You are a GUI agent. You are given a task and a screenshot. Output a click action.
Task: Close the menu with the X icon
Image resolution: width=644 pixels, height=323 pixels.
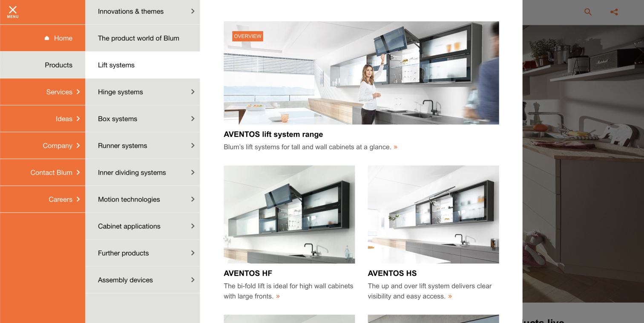point(13,12)
